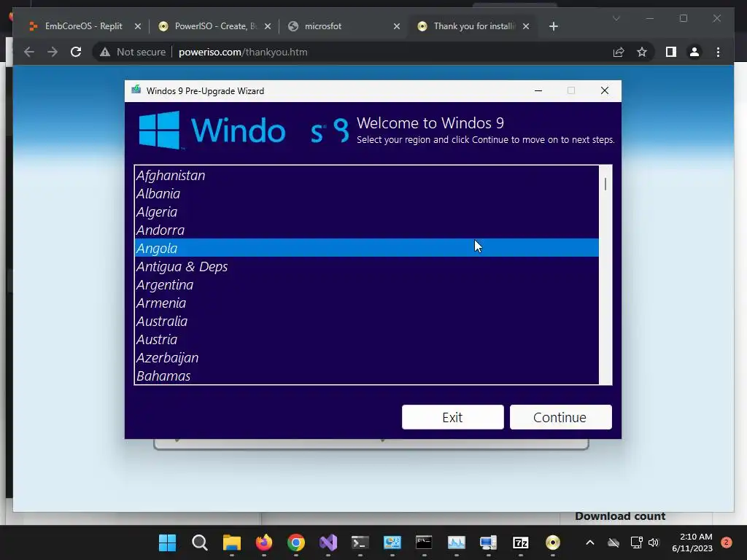Open the terminal icon on the taskbar
Viewport: 747px width, 560px height.
click(360, 542)
